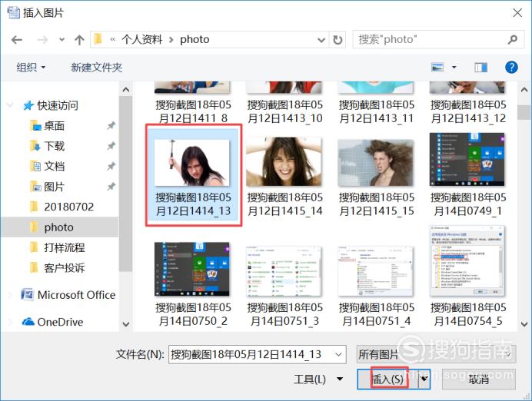Click the pin icon beside 图片
The height and width of the screenshot is (401, 532).
111,187
